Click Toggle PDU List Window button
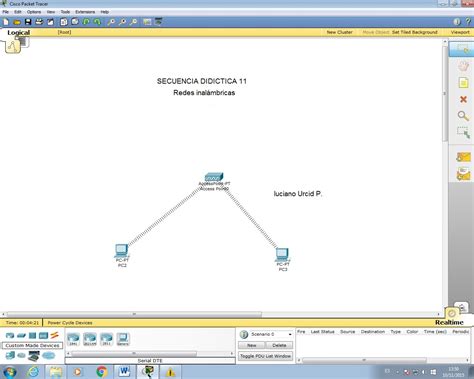This screenshot has height=379, width=474. (x=266, y=356)
